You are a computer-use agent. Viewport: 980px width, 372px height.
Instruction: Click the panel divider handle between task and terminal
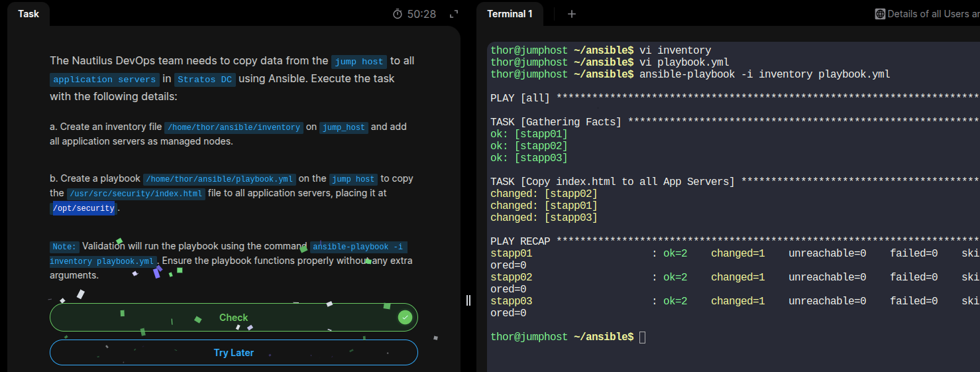click(x=468, y=300)
